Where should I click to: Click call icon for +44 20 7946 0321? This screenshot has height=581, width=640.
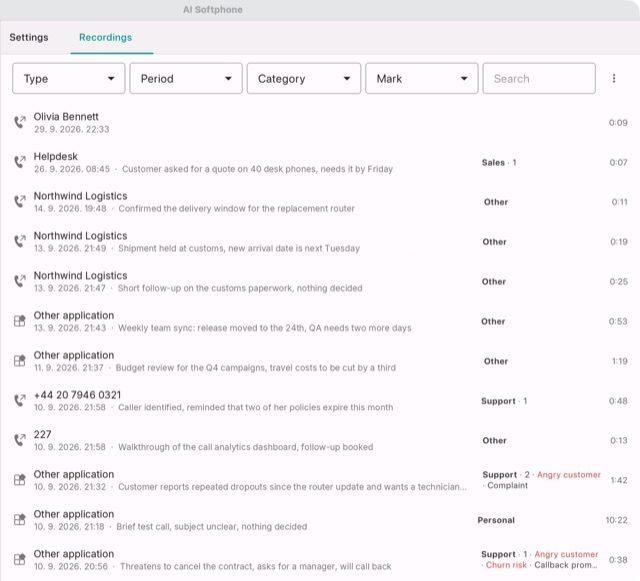[x=20, y=401]
